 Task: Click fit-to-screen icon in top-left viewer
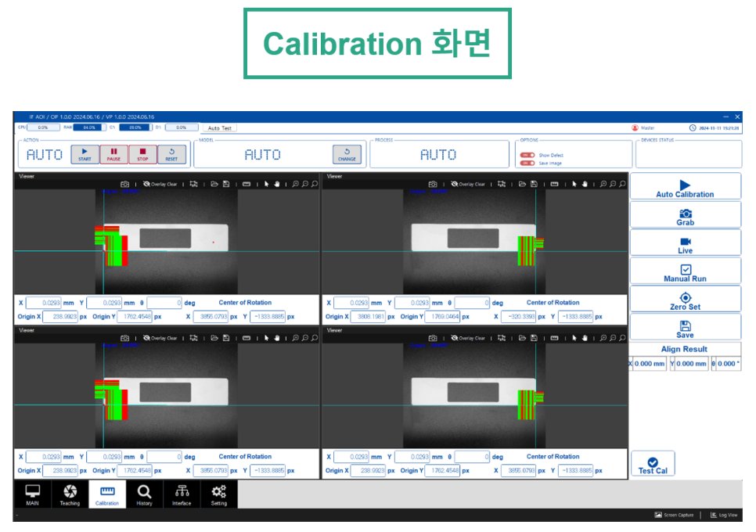point(194,184)
